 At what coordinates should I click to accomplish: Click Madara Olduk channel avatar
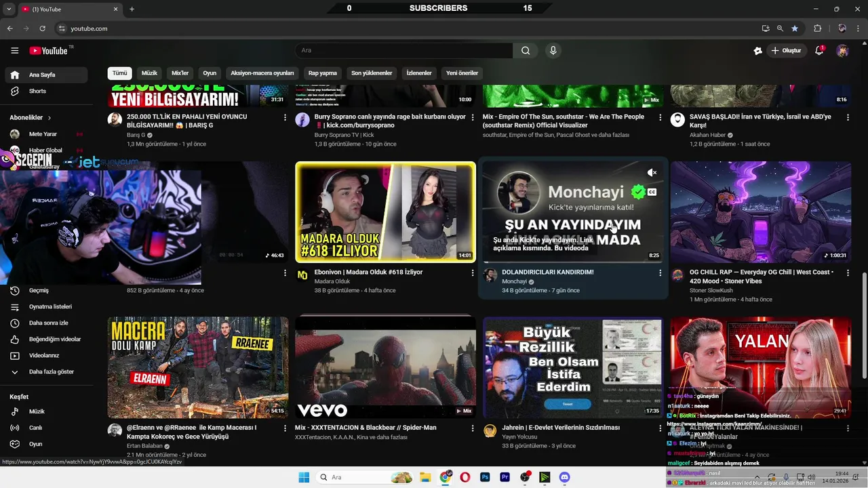[302, 275]
